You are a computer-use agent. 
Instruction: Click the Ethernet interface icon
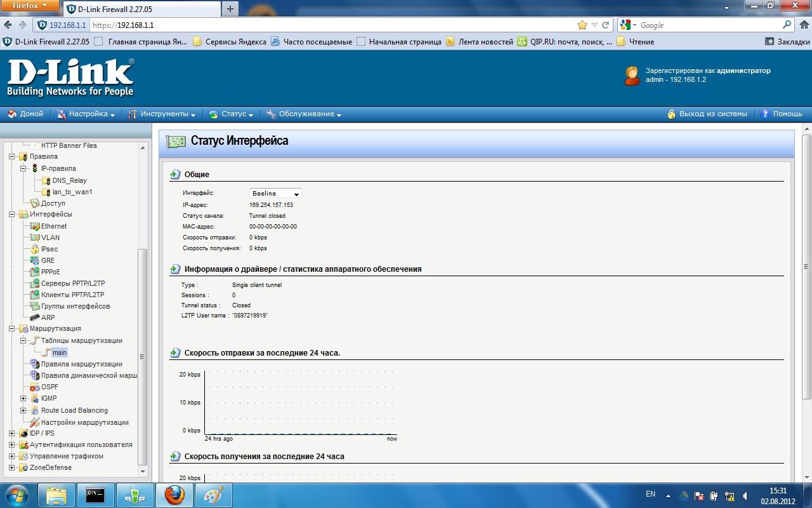click(x=35, y=226)
